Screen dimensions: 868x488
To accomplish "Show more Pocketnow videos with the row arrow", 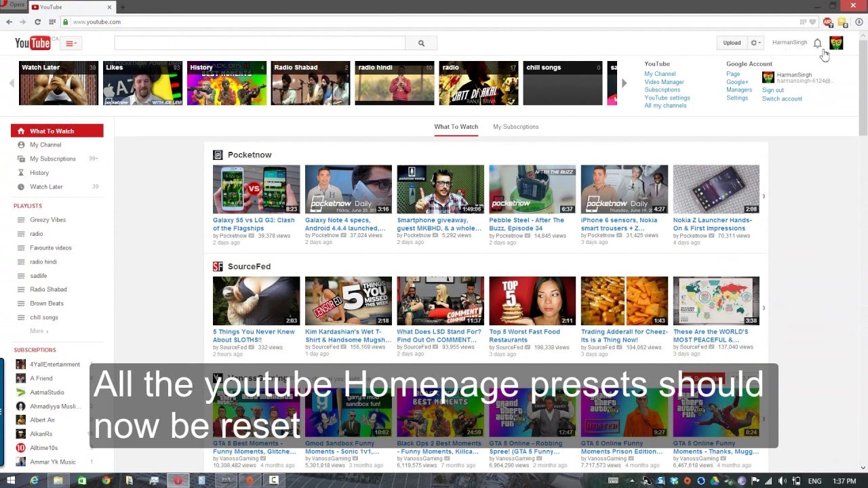I will [x=764, y=197].
